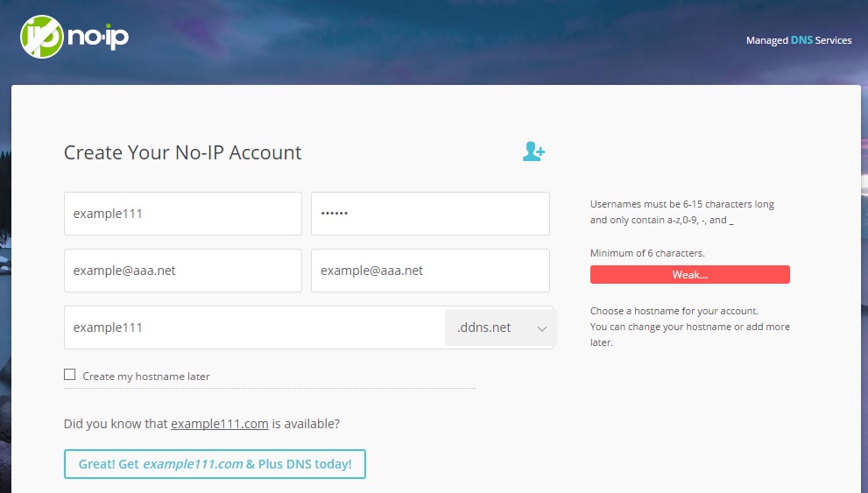The height and width of the screenshot is (493, 868).
Task: Expand domain list using the chevron arrow
Action: (541, 328)
